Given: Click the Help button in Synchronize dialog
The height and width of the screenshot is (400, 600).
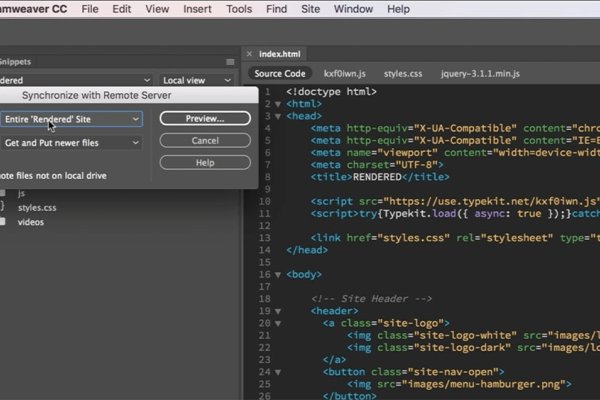Looking at the screenshot, I should point(205,163).
